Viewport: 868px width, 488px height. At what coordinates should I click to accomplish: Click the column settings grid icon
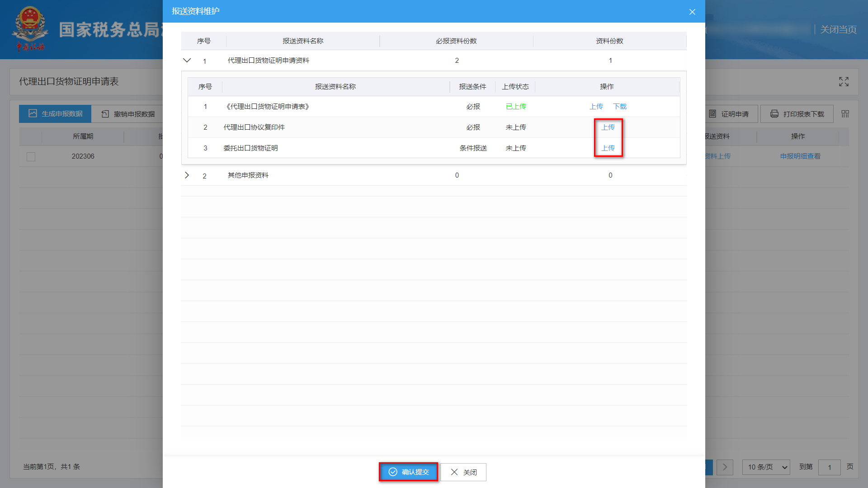[845, 114]
